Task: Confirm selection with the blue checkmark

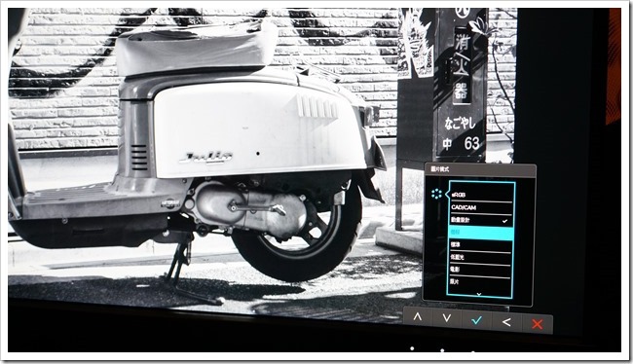Action: (x=477, y=320)
